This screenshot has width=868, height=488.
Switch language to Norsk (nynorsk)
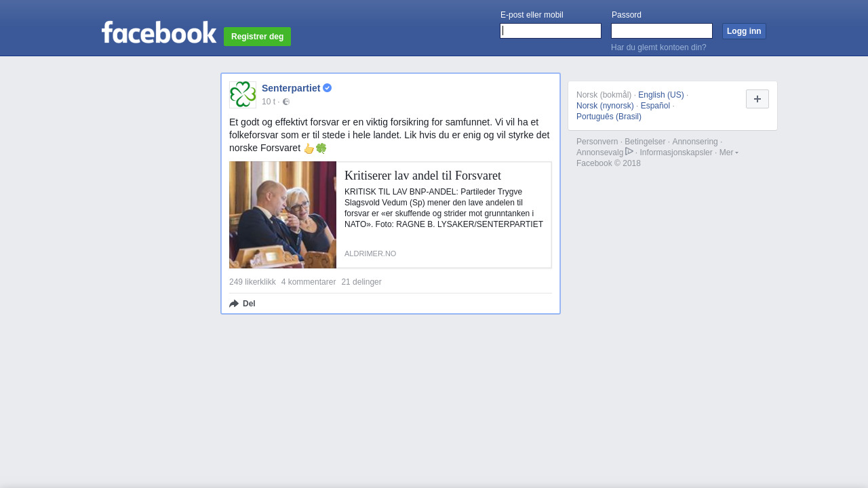click(x=605, y=106)
